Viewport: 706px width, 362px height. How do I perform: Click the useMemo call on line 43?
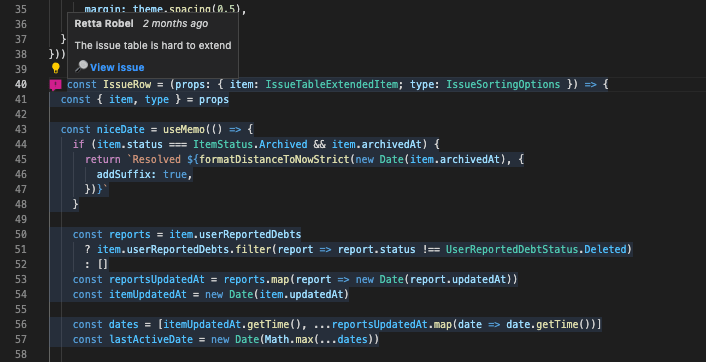coord(184,129)
